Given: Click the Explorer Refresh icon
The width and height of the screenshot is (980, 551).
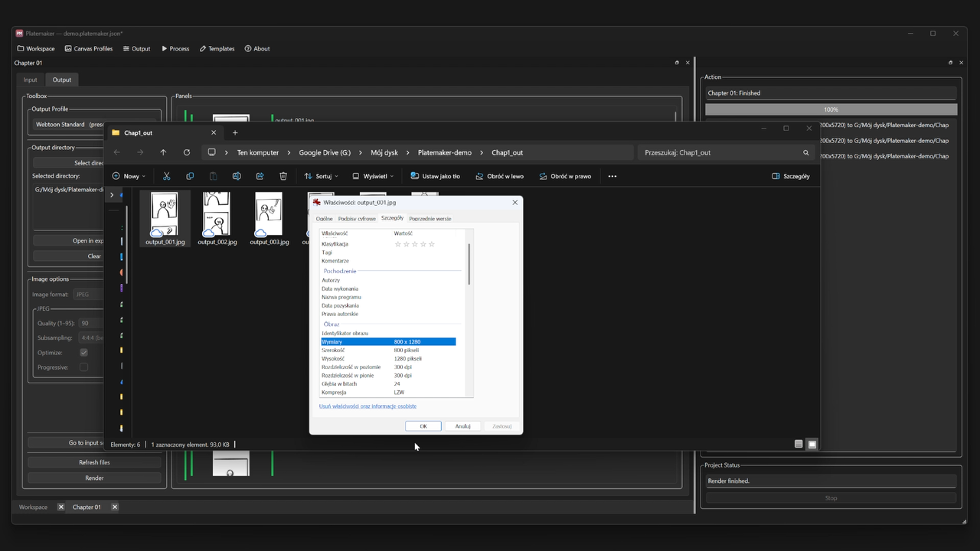Looking at the screenshot, I should [187, 152].
